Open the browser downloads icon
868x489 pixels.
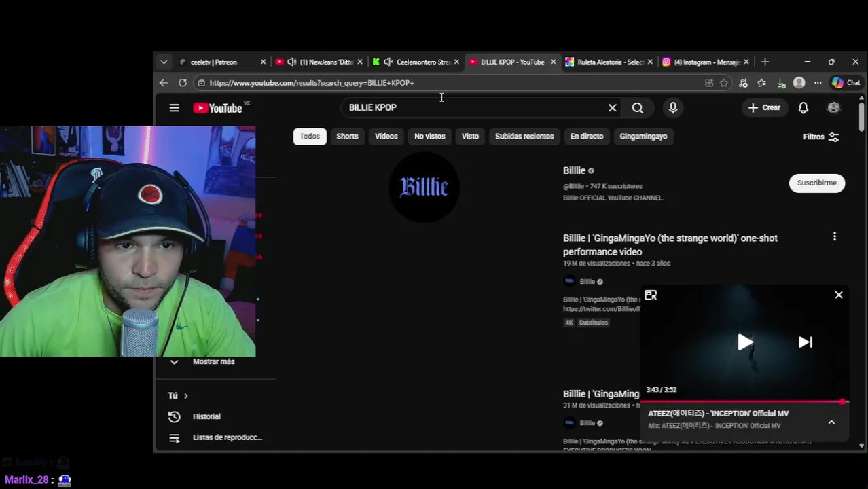point(781,83)
